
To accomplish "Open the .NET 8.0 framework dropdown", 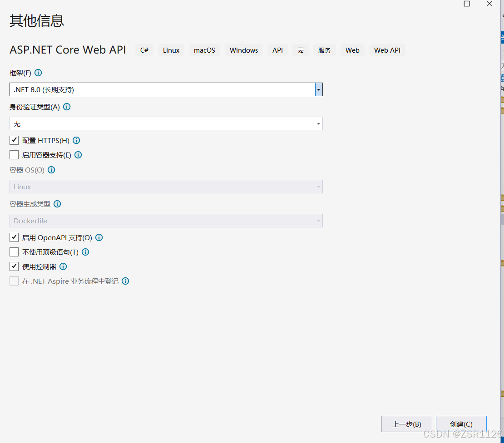I will click(318, 89).
